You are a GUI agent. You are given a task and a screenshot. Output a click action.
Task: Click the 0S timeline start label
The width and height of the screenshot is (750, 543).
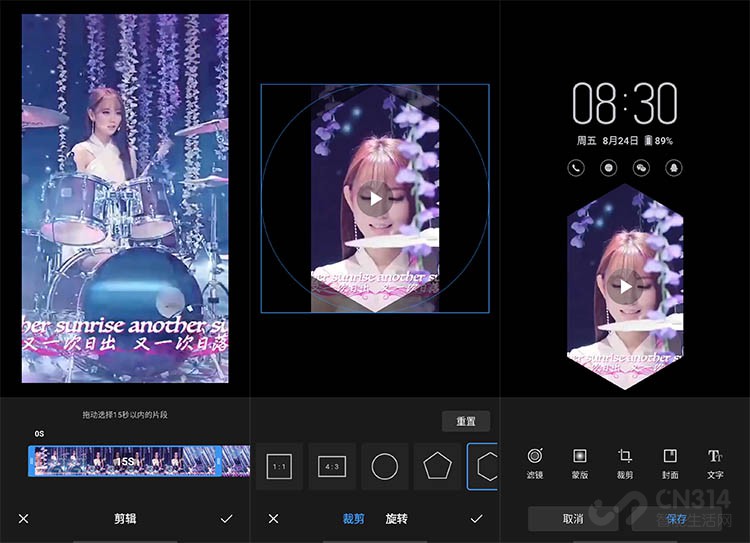[39, 433]
